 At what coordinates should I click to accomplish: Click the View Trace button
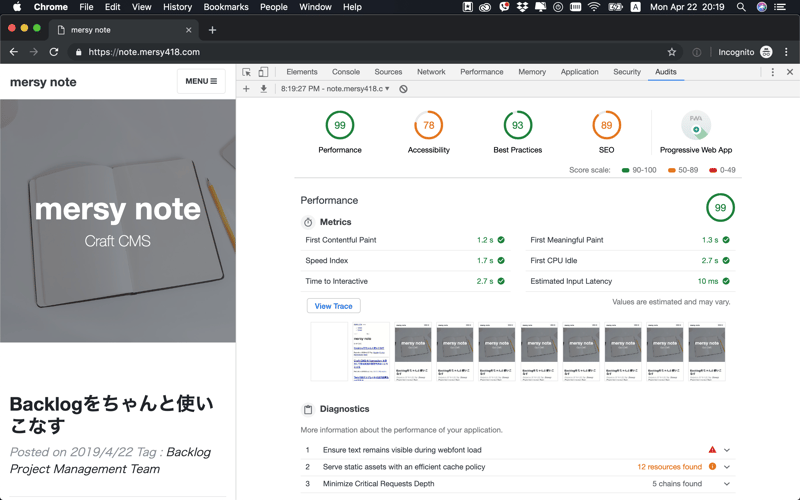333,306
